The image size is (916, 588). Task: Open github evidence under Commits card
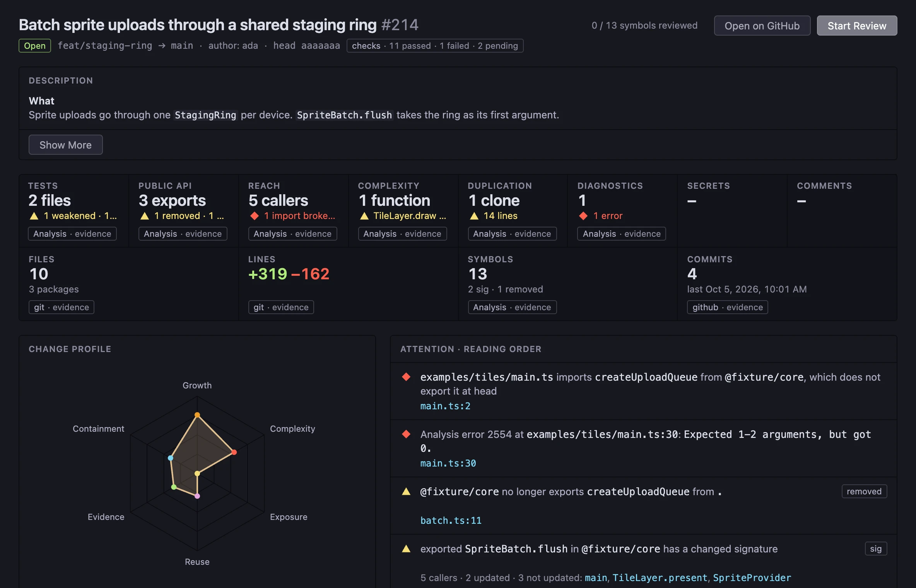point(728,307)
